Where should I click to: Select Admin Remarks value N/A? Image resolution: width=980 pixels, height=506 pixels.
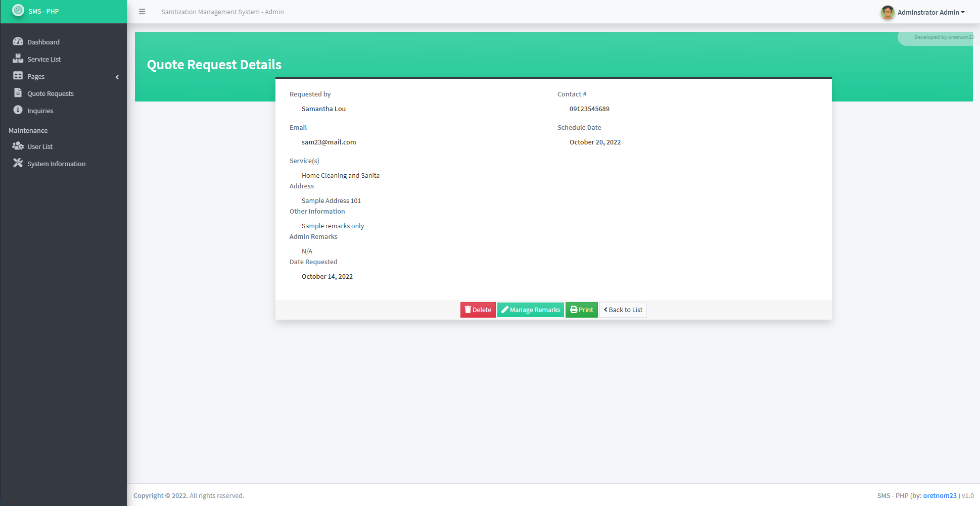click(307, 251)
